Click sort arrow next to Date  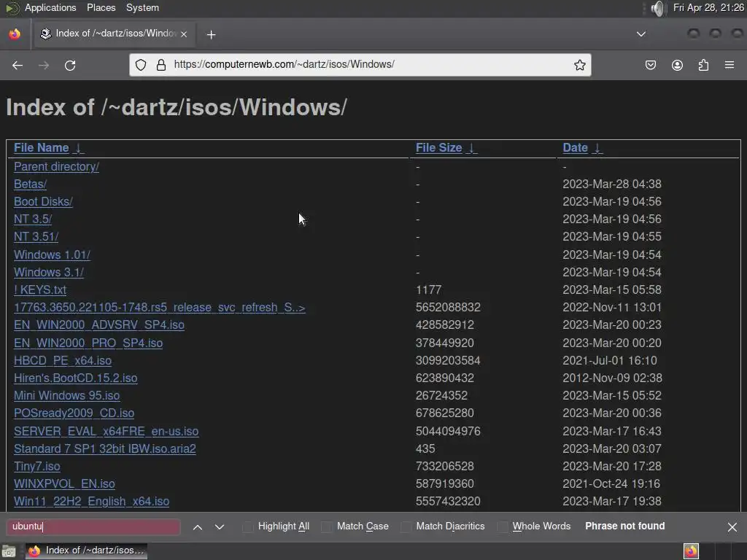pyautogui.click(x=597, y=148)
